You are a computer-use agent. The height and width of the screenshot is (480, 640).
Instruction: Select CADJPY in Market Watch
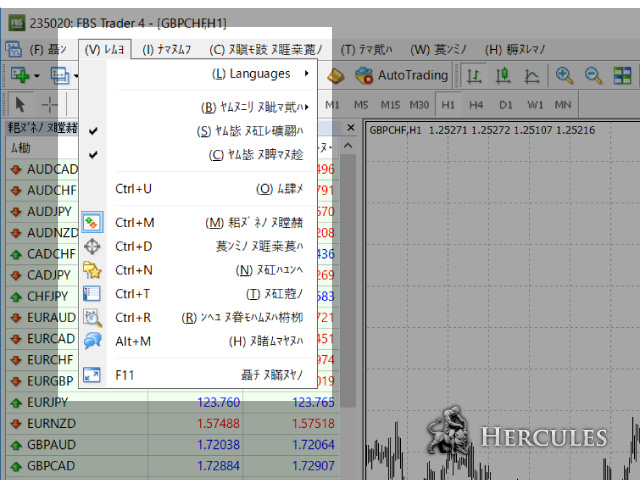[x=49, y=275]
